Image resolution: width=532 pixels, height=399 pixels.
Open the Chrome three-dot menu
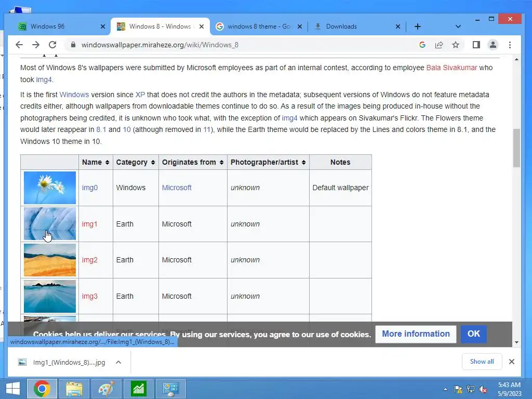tap(510, 45)
